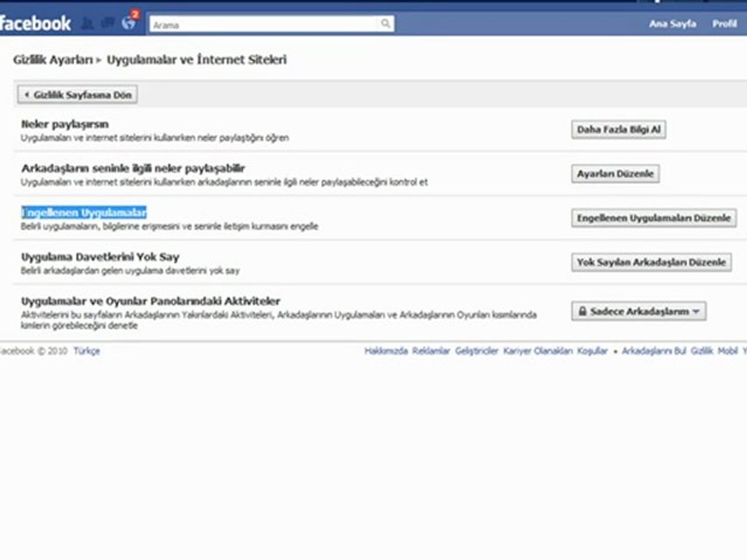Image resolution: width=747 pixels, height=560 pixels.
Task: Click the Neler paylaşırsın heading
Action: click(65, 124)
